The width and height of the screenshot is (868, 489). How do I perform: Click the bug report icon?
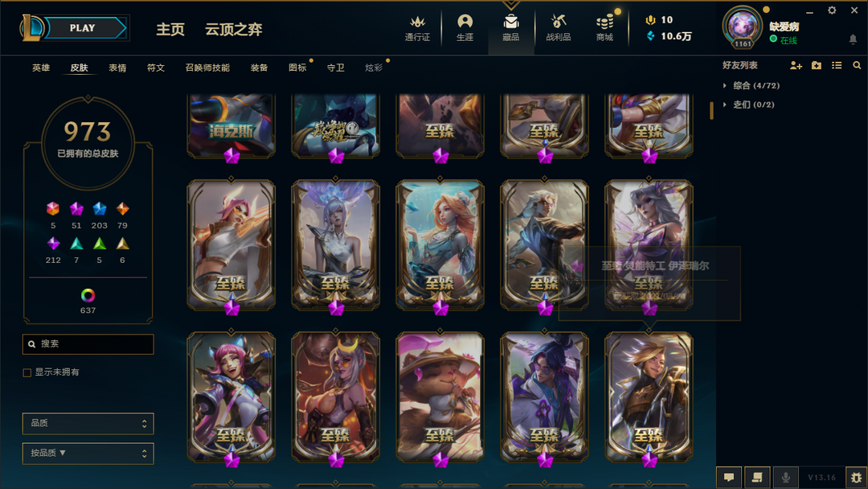857,477
